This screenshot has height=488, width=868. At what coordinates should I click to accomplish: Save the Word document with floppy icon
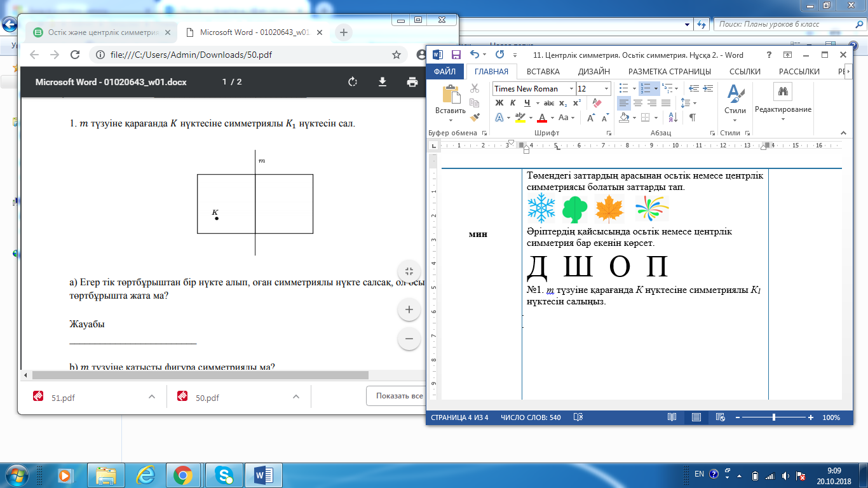[x=456, y=55]
